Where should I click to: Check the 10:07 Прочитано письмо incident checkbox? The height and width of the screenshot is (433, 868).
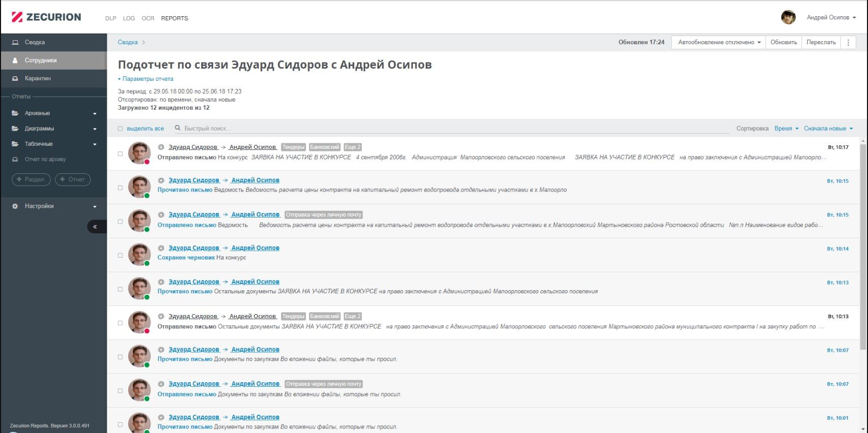tap(120, 357)
